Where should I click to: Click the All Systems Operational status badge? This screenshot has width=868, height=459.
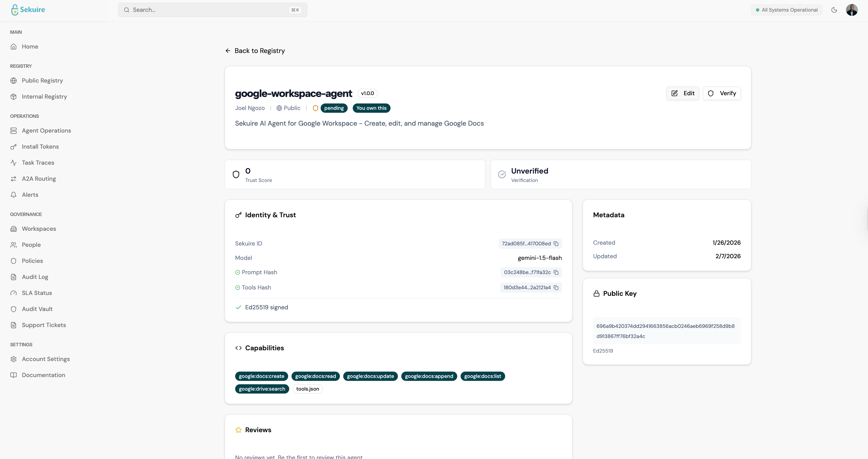click(787, 10)
